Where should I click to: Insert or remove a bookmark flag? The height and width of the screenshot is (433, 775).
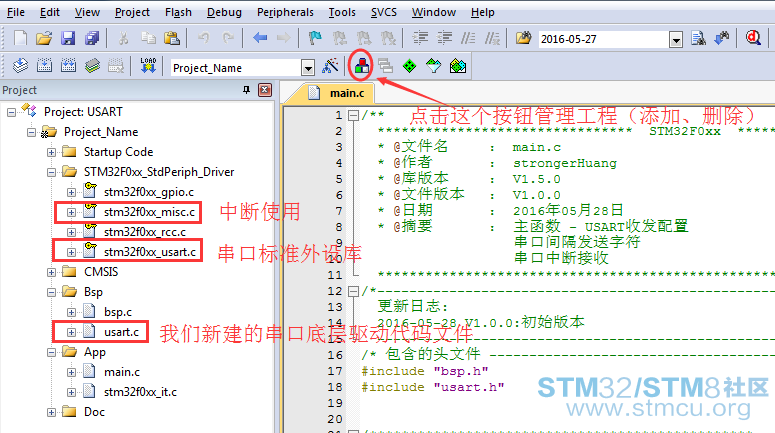tap(315, 38)
